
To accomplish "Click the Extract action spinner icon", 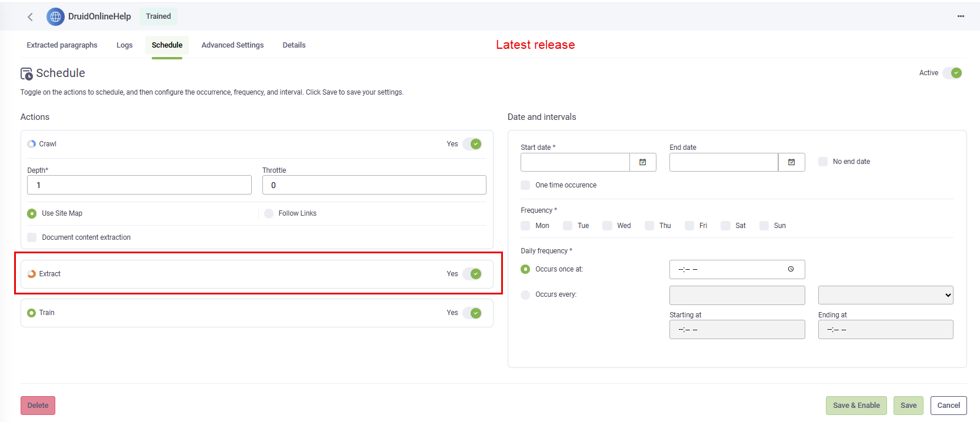I will click(x=32, y=274).
